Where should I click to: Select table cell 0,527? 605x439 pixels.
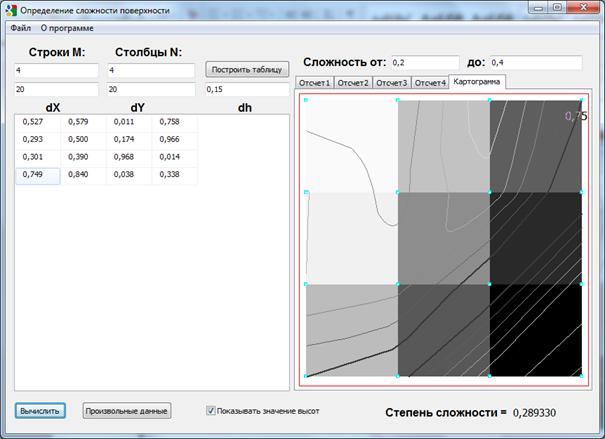pyautogui.click(x=37, y=122)
